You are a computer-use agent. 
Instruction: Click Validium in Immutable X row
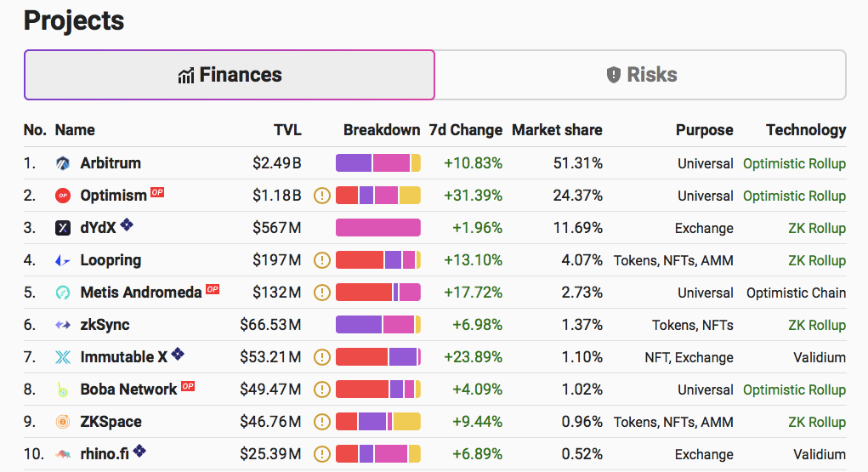click(820, 357)
